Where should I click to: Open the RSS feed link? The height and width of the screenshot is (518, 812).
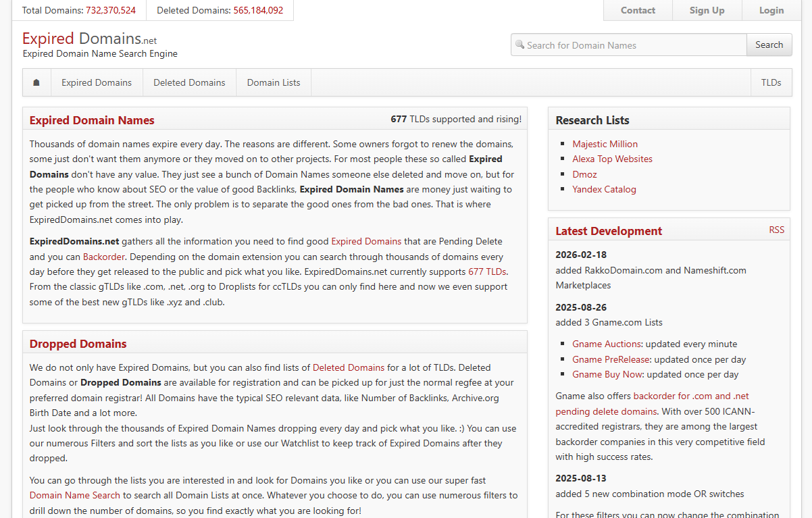tap(776, 230)
